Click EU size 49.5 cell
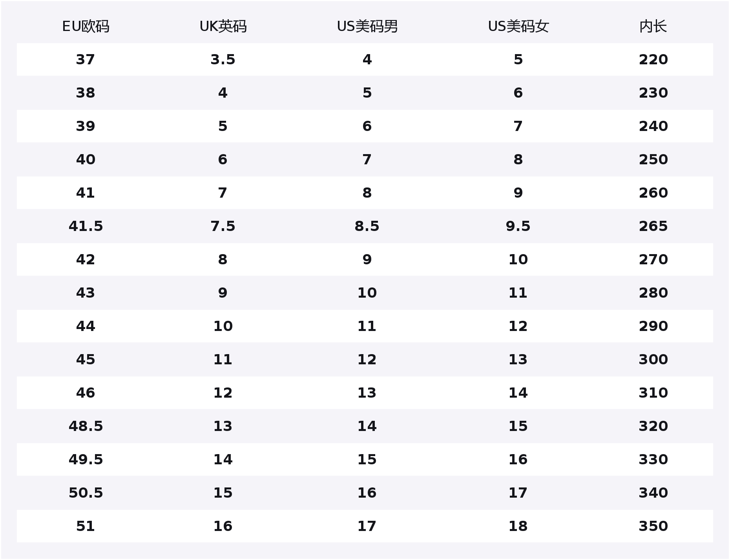This screenshot has width=730, height=560. coord(86,460)
